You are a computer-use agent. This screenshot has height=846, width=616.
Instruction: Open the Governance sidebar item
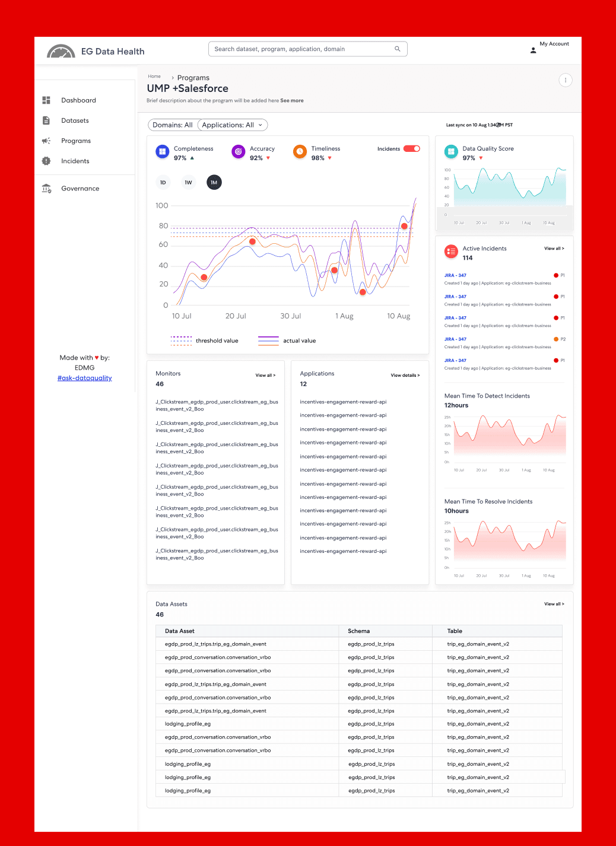click(x=80, y=189)
